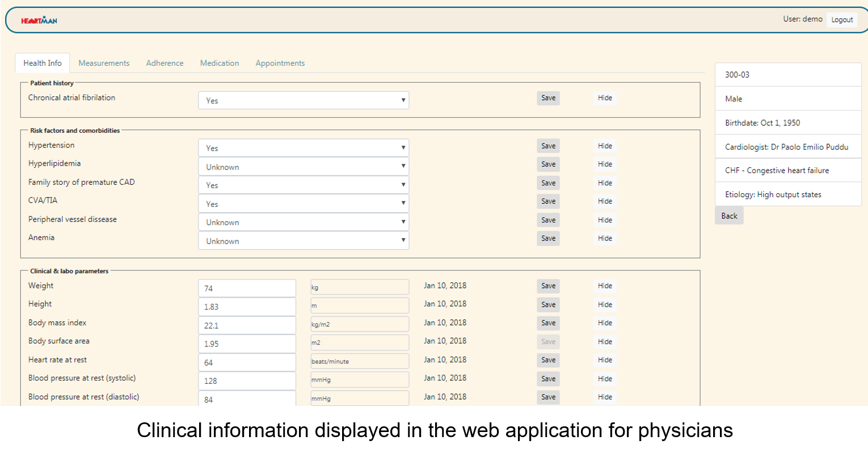Go to the Medication tab
The height and width of the screenshot is (453, 868).
tap(220, 63)
